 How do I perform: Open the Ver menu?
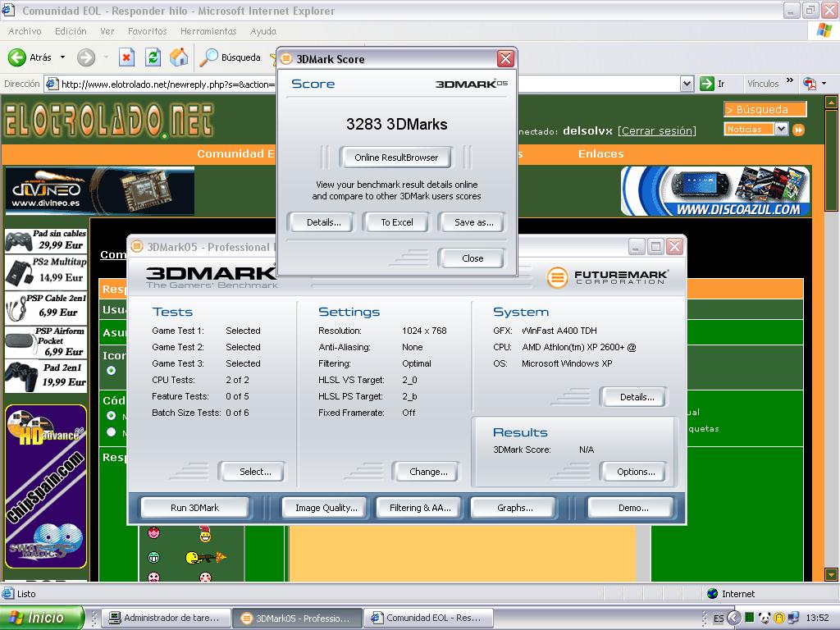click(x=107, y=31)
